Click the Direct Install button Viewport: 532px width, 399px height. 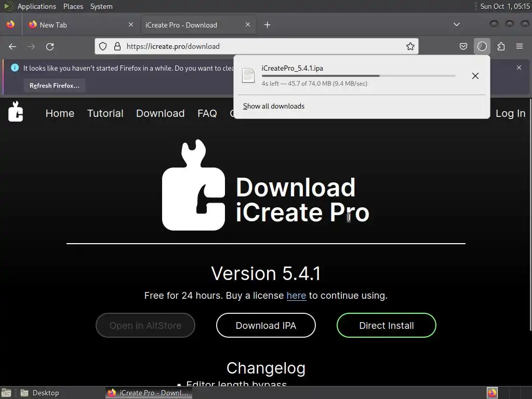click(x=386, y=325)
